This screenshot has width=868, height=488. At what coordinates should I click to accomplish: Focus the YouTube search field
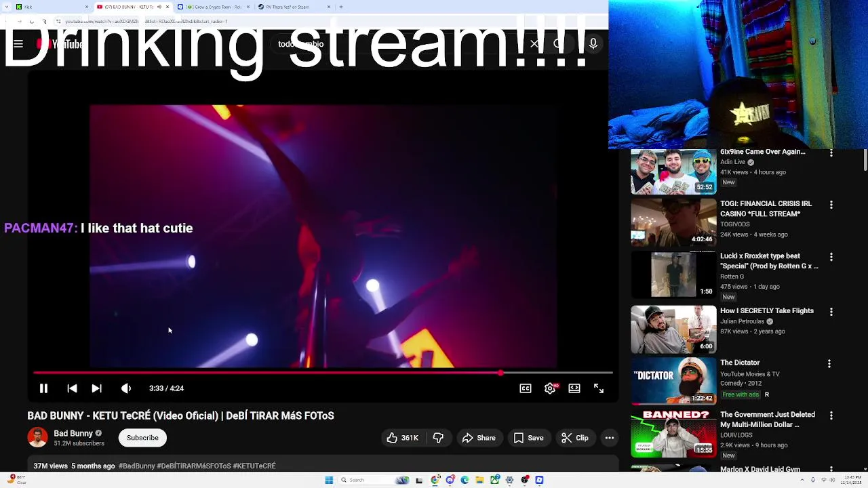400,44
